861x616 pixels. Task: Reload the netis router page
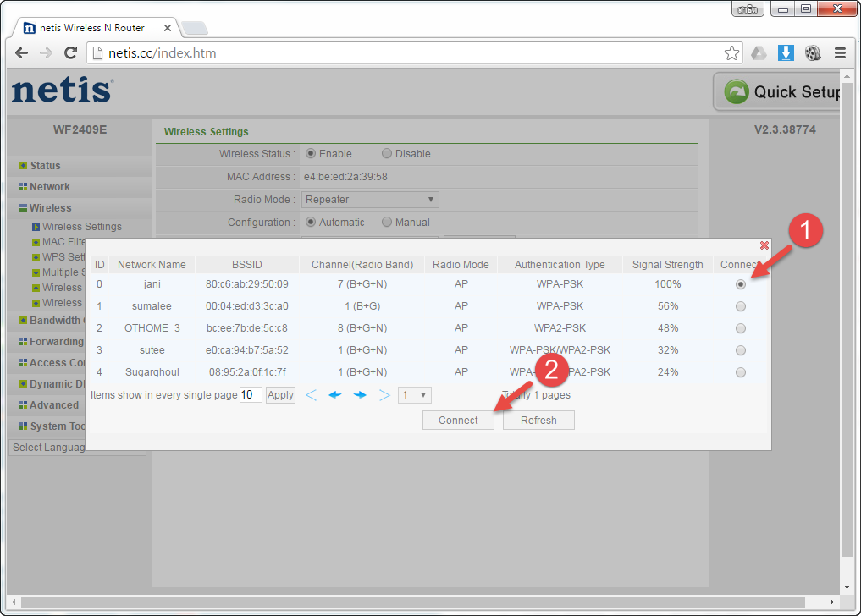click(70, 52)
